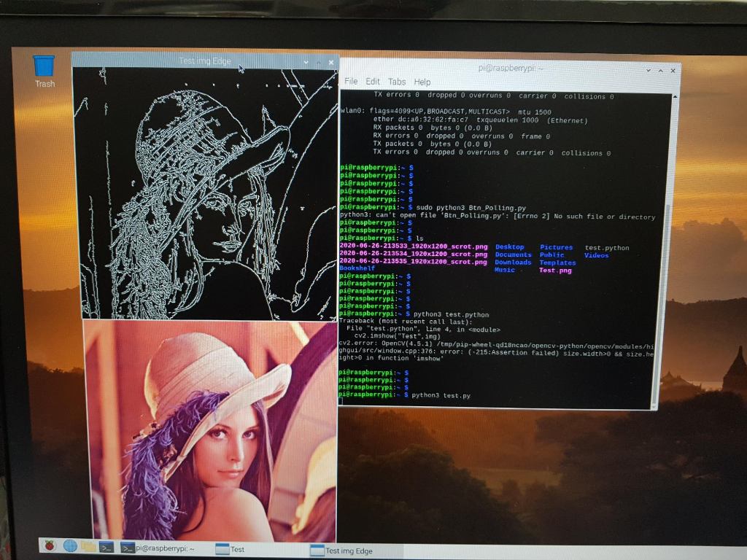747x560 pixels.
Task: Close the Test img Edge window
Action: (331, 63)
